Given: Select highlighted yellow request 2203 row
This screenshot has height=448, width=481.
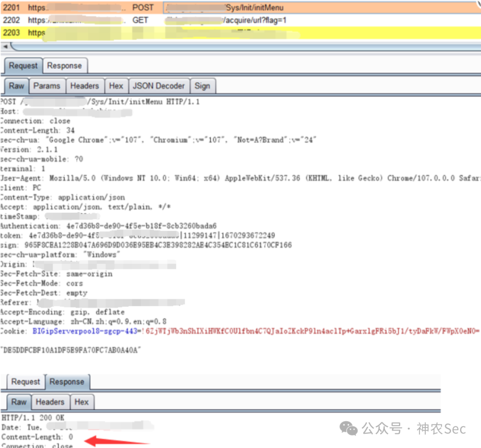Looking at the screenshot, I should pyautogui.click(x=240, y=33).
